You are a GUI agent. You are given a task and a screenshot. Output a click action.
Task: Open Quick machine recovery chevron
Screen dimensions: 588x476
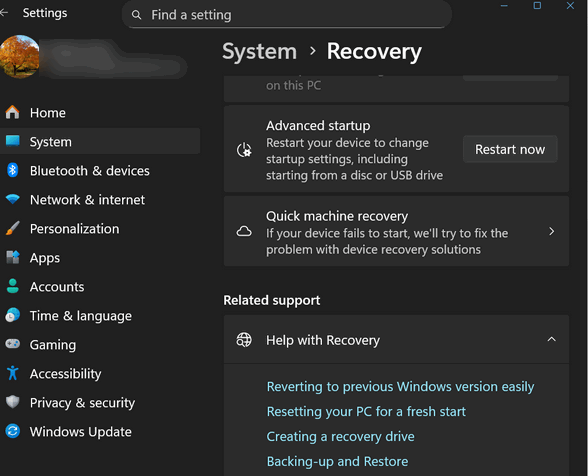tap(551, 231)
